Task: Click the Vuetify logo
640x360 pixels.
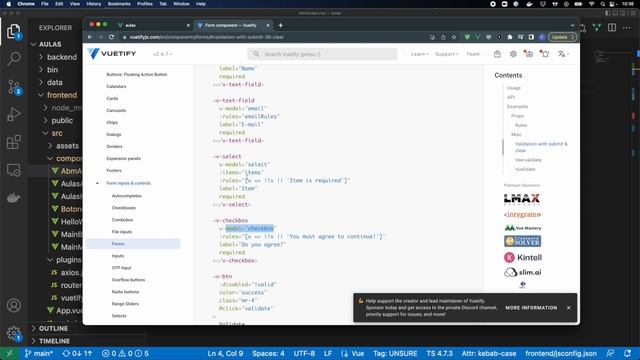Action: [112, 53]
